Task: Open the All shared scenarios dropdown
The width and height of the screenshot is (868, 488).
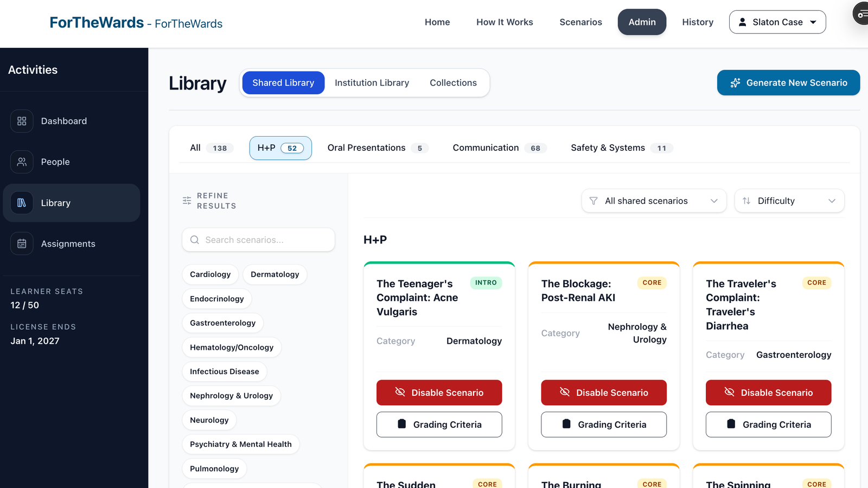Action: (x=653, y=201)
